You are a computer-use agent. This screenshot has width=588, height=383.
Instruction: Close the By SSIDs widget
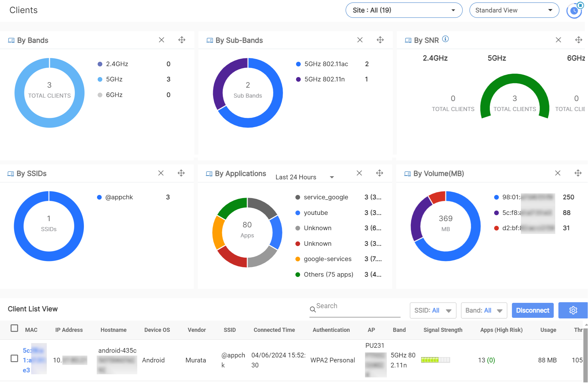point(161,173)
